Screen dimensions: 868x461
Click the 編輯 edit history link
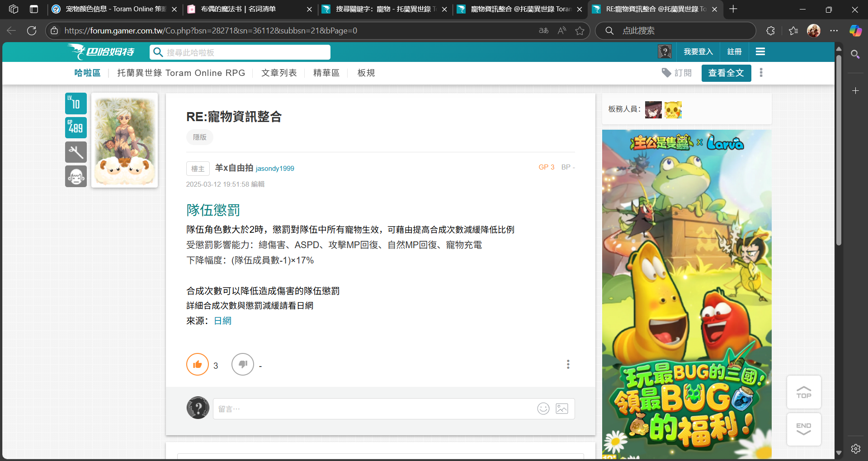[x=258, y=184]
